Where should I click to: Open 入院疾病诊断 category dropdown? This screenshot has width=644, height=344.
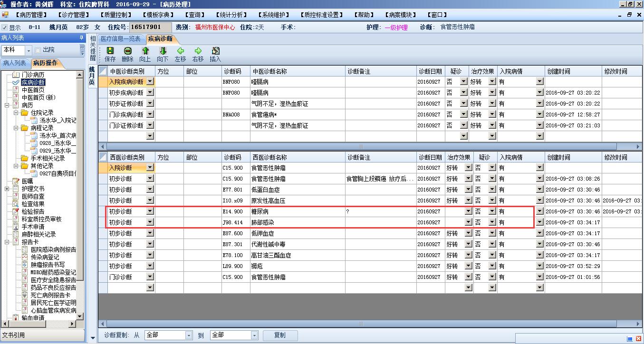click(150, 82)
